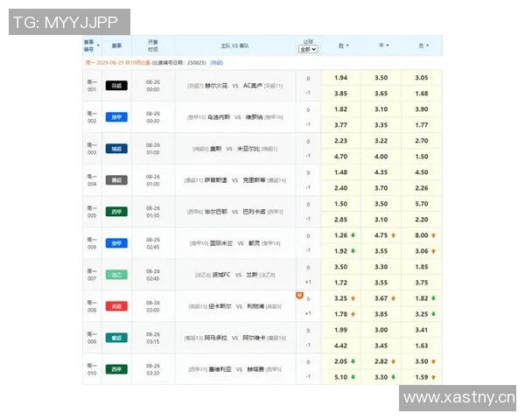Viewport: 525px width, 420px height.
Task: Open the 平 column header menu
Action: pyautogui.click(x=382, y=45)
